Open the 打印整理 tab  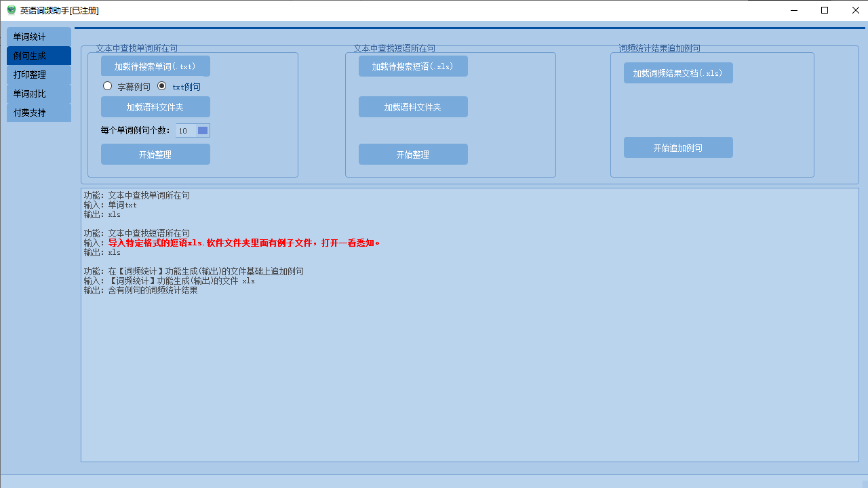[x=39, y=75]
